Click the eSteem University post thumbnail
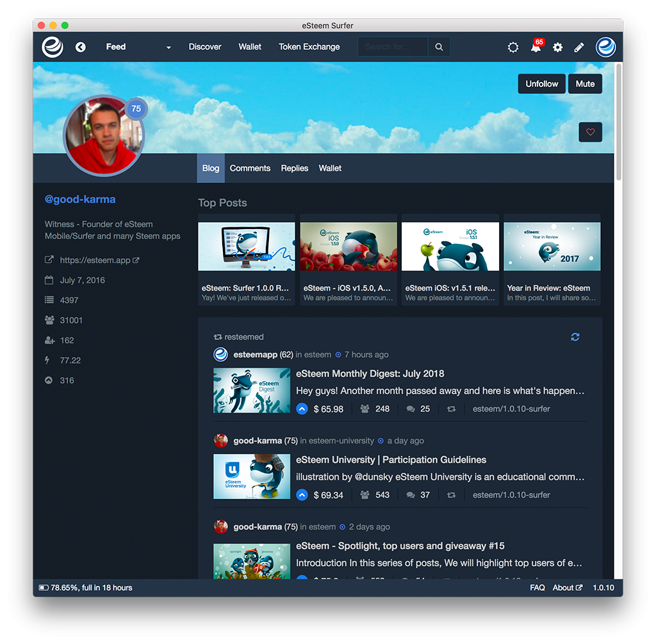 click(x=251, y=476)
